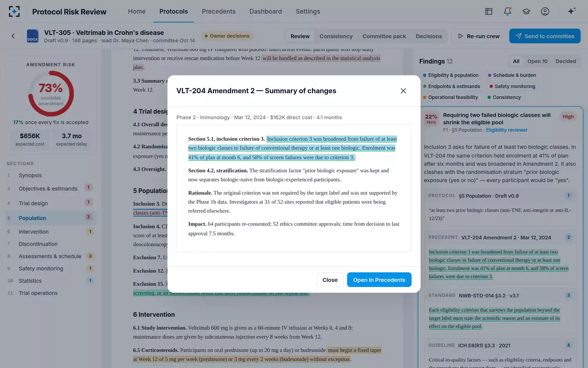Select Trial design section in sidebar
The height and width of the screenshot is (368, 588).
51,203
